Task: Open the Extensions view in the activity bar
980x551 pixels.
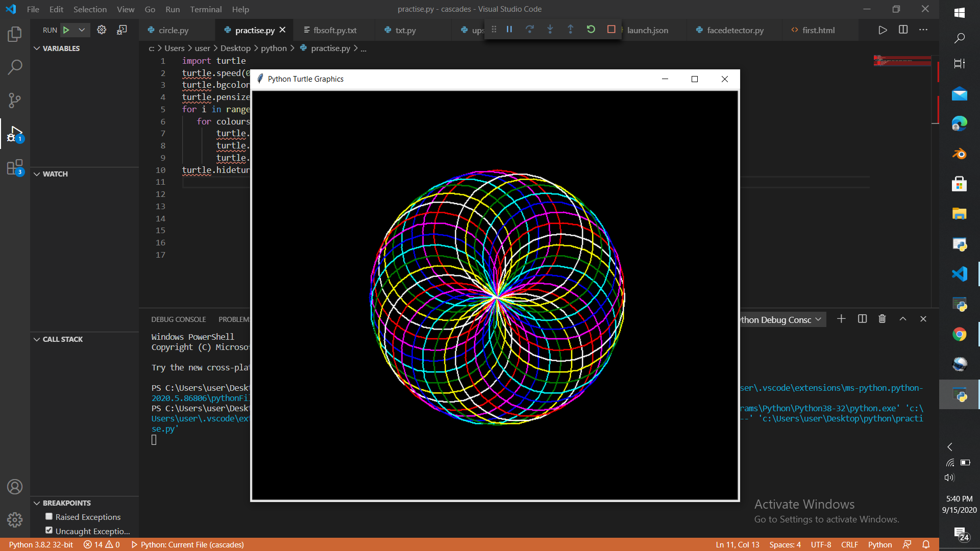Action: 15,167
